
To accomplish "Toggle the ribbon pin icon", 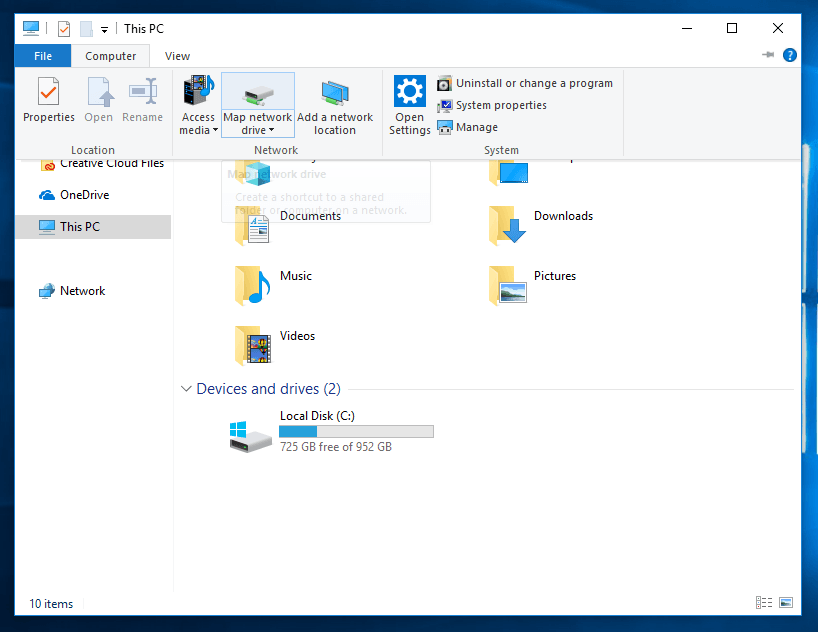I will 768,56.
